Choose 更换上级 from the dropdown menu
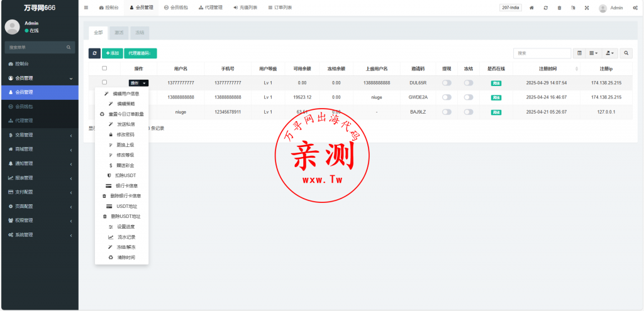 [121, 145]
